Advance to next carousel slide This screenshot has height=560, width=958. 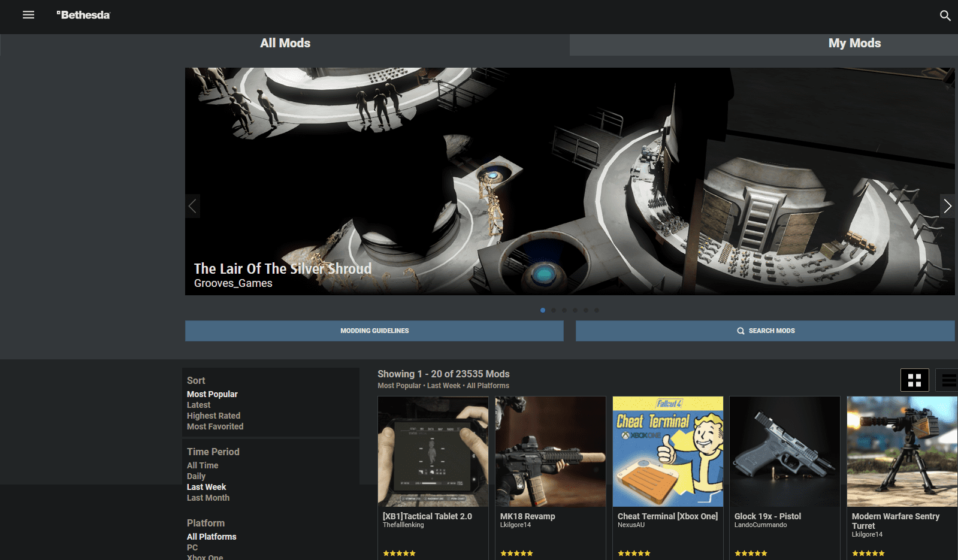click(947, 206)
